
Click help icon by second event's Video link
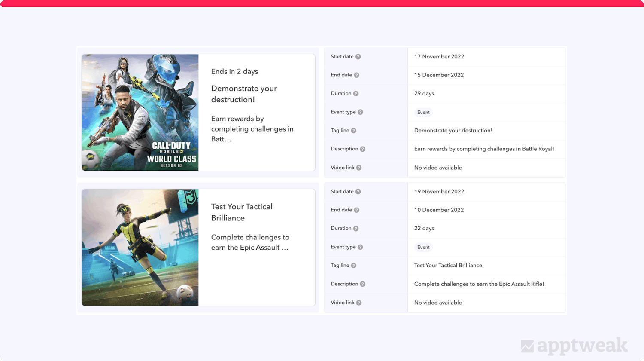(359, 303)
